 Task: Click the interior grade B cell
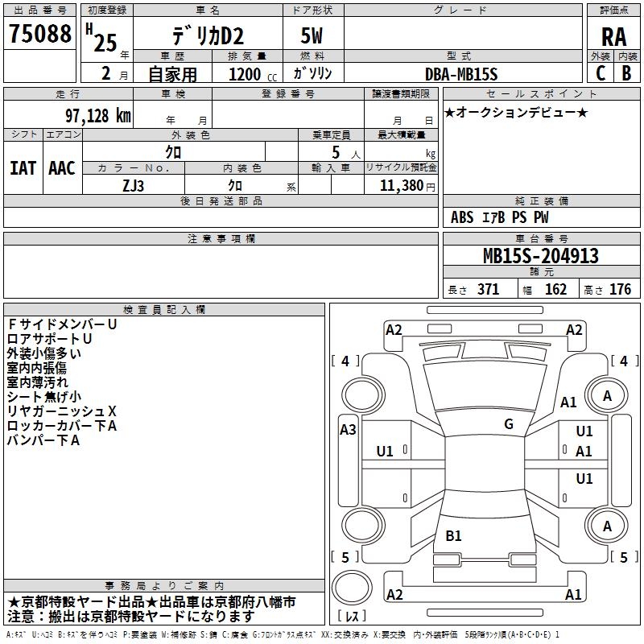[627, 73]
